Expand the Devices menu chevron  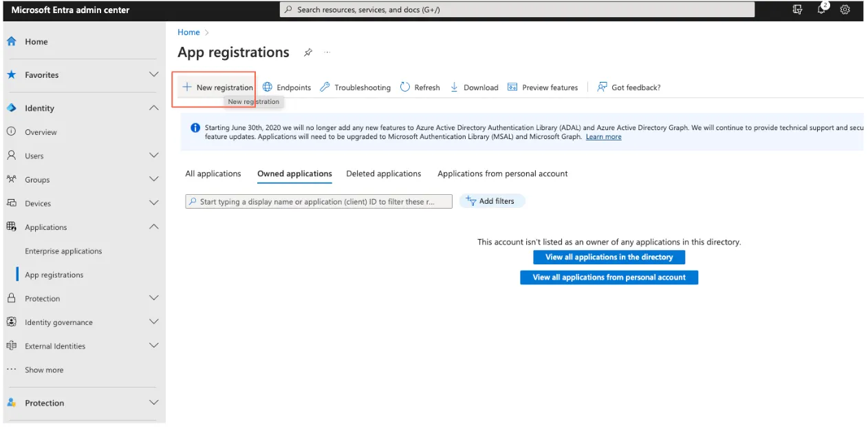pyautogui.click(x=154, y=203)
